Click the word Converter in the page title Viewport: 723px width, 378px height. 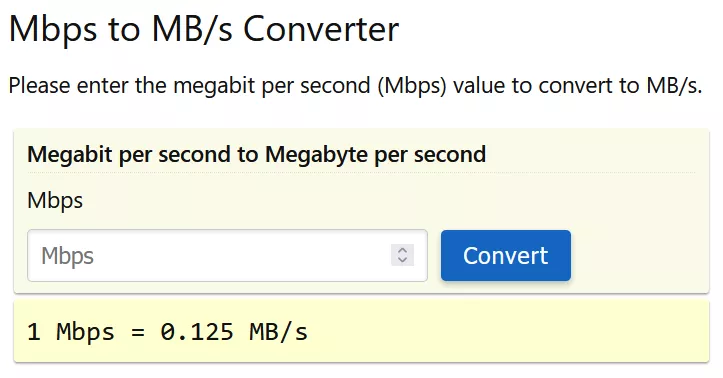pos(321,29)
